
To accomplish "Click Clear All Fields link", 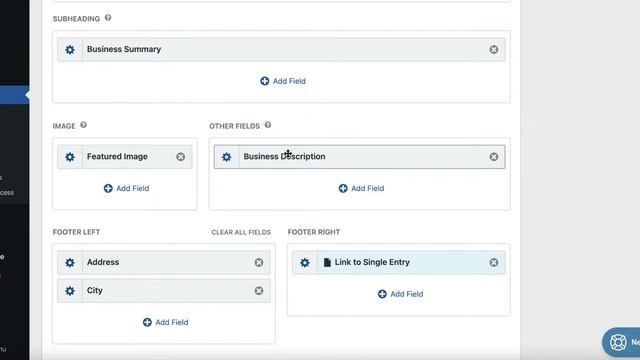I will pyautogui.click(x=241, y=232).
